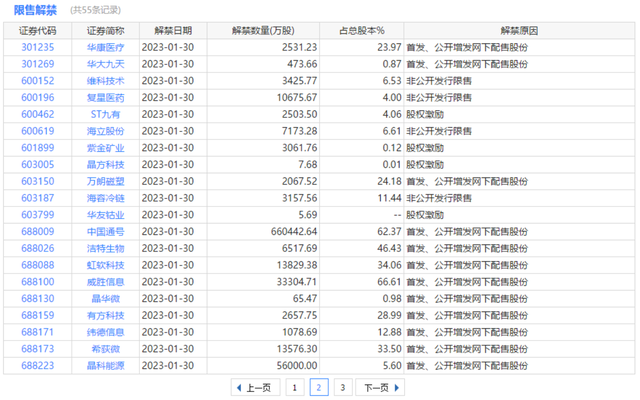Open 紫金矿业 stock name link
Image resolution: width=640 pixels, height=400 pixels.
[x=105, y=148]
